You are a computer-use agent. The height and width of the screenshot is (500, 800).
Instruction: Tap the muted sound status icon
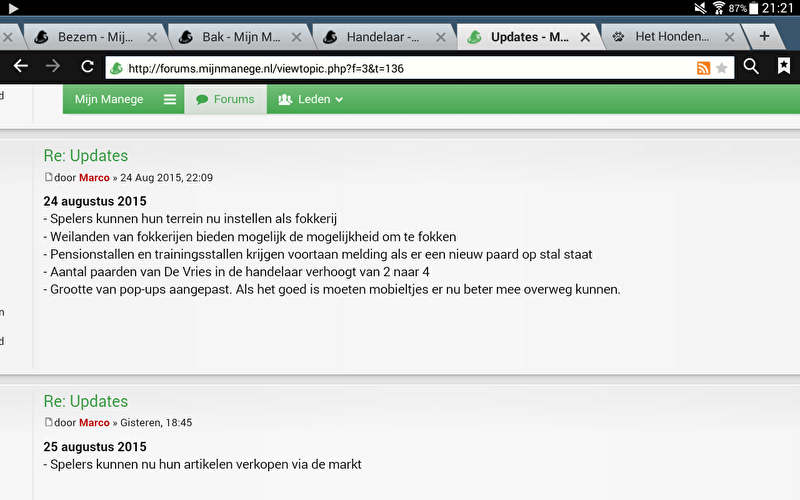[x=701, y=8]
